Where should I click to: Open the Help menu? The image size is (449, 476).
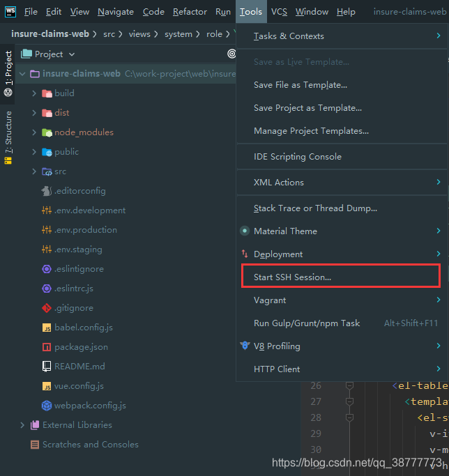click(x=346, y=12)
